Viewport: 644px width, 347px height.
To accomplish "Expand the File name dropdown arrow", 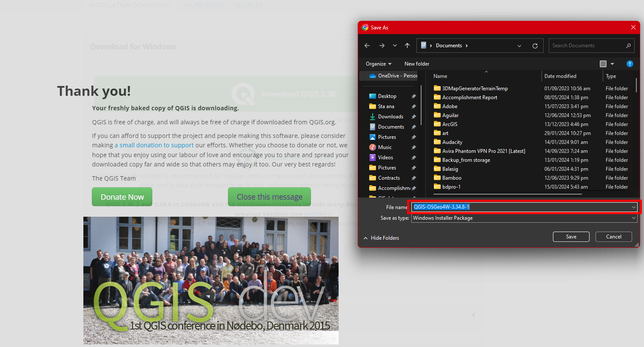I will click(633, 207).
